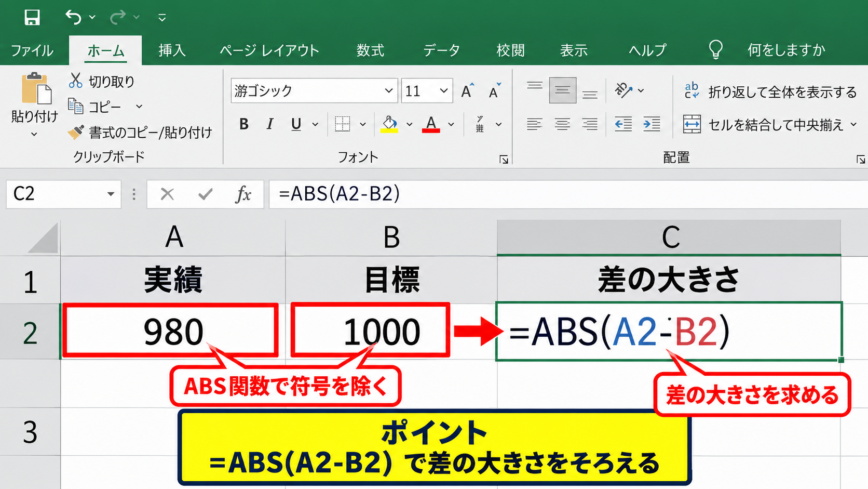Open the redo history dropdown
This screenshot has width=868, height=489.
tap(137, 18)
